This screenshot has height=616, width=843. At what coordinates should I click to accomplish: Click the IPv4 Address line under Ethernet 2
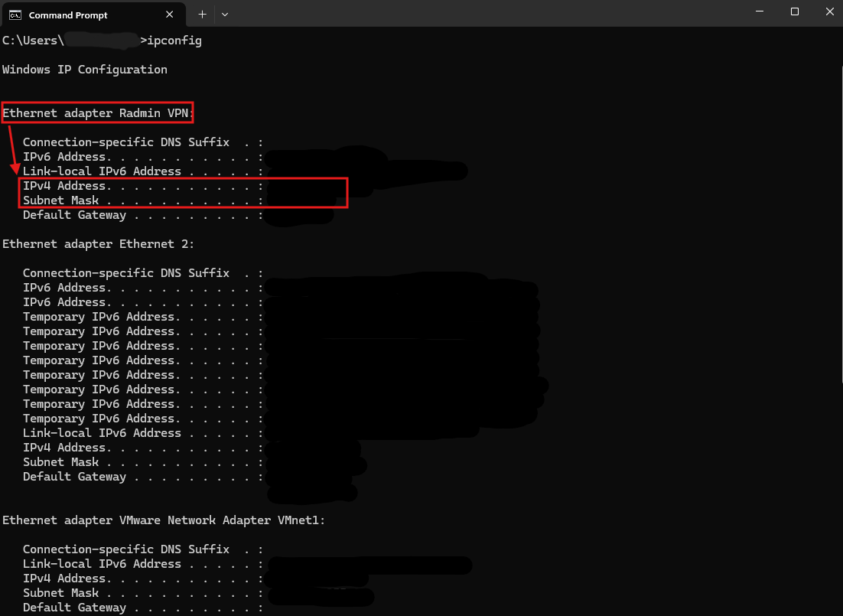point(143,448)
